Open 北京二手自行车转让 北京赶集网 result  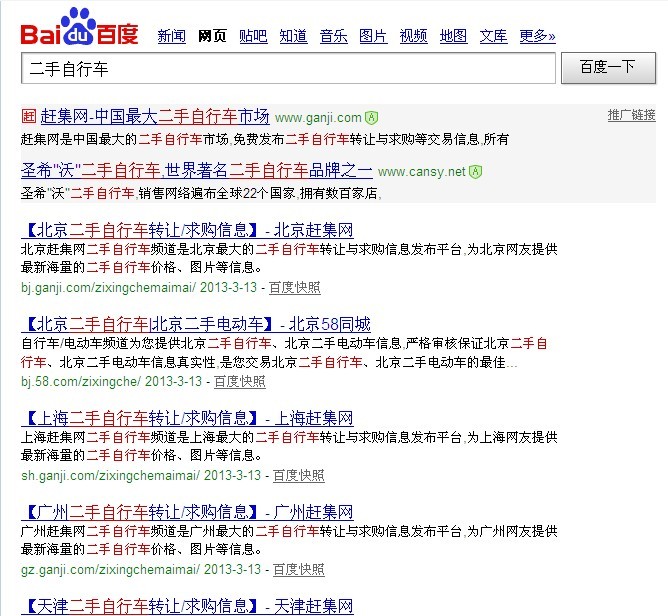pyautogui.click(x=184, y=229)
